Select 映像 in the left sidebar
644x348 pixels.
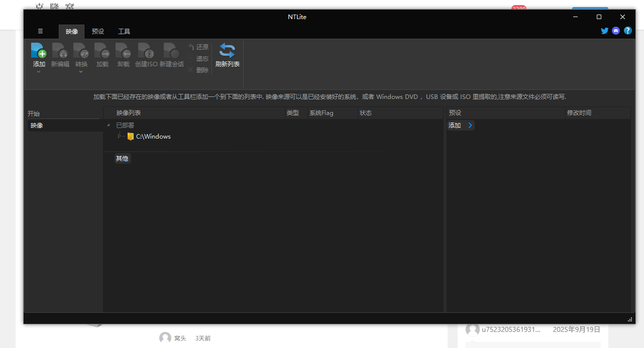[x=37, y=126]
